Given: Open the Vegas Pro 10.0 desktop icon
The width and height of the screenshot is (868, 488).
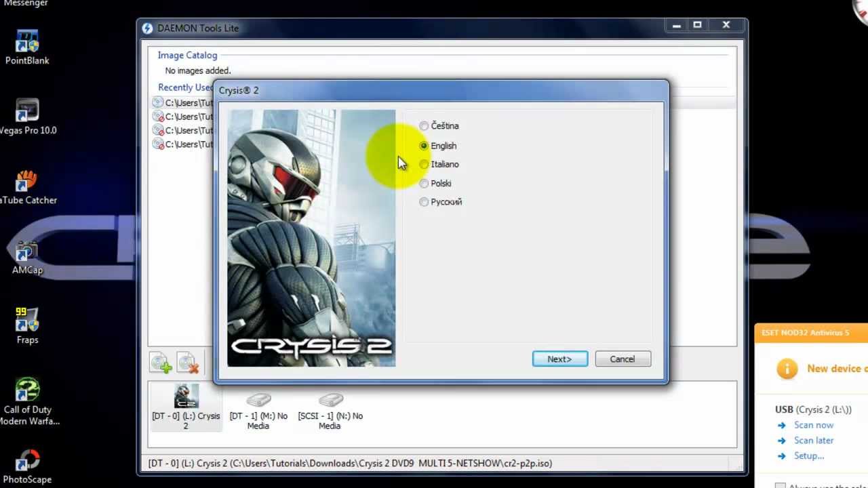Looking at the screenshot, I should tap(27, 117).
